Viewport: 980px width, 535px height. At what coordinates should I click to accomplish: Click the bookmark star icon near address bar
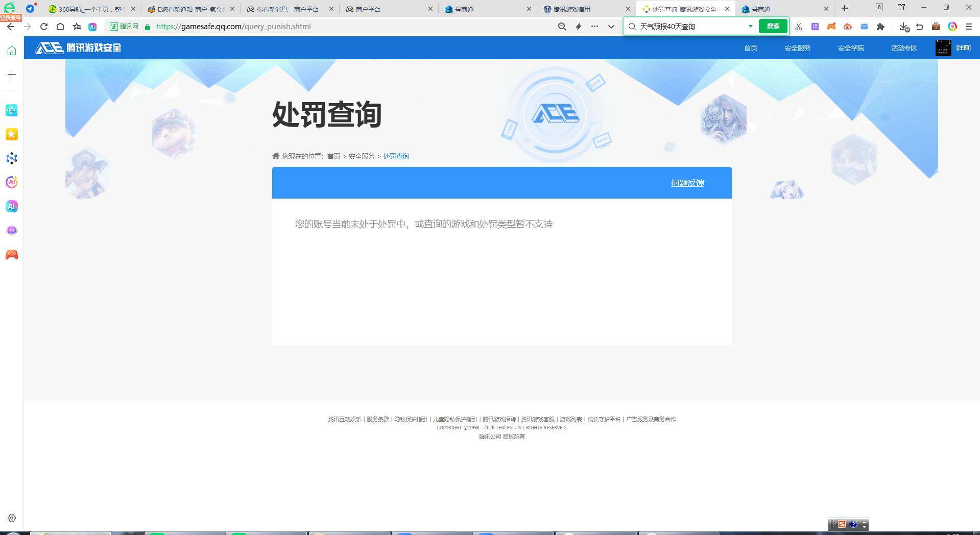click(x=77, y=26)
